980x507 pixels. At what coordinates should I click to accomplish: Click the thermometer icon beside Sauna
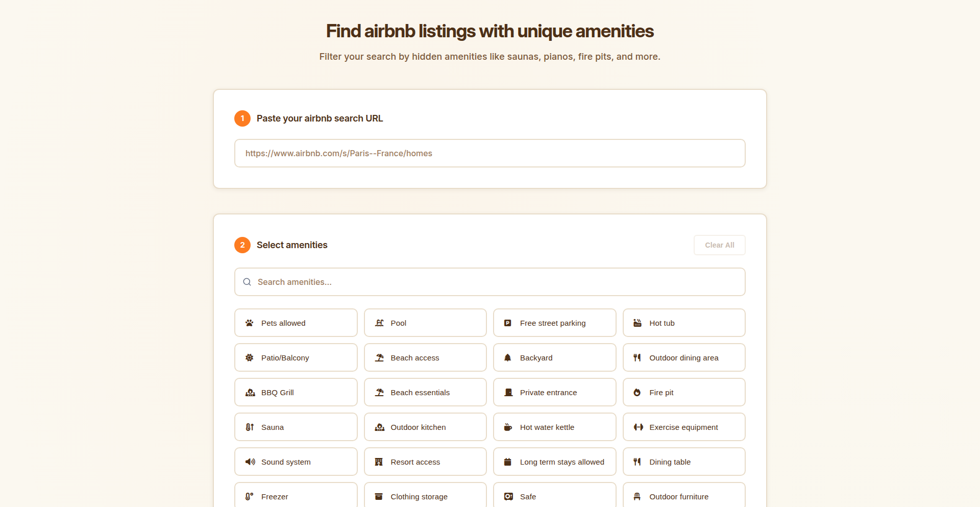point(249,427)
